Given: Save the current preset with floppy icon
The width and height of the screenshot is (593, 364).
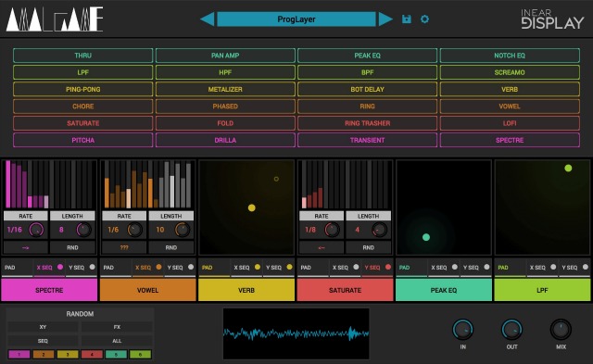Looking at the screenshot, I should coord(407,19).
